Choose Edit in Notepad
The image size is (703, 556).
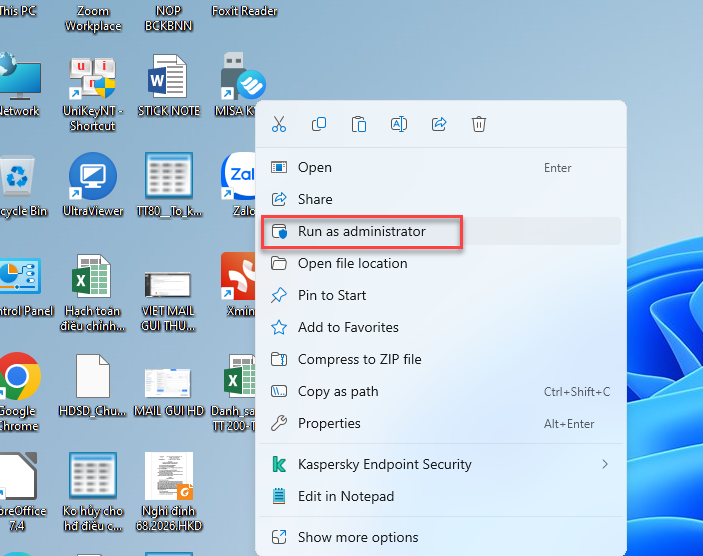point(346,497)
